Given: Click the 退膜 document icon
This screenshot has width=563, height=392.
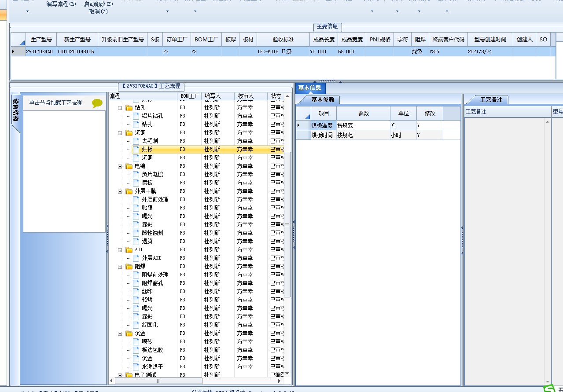Looking at the screenshot, I should (136, 242).
